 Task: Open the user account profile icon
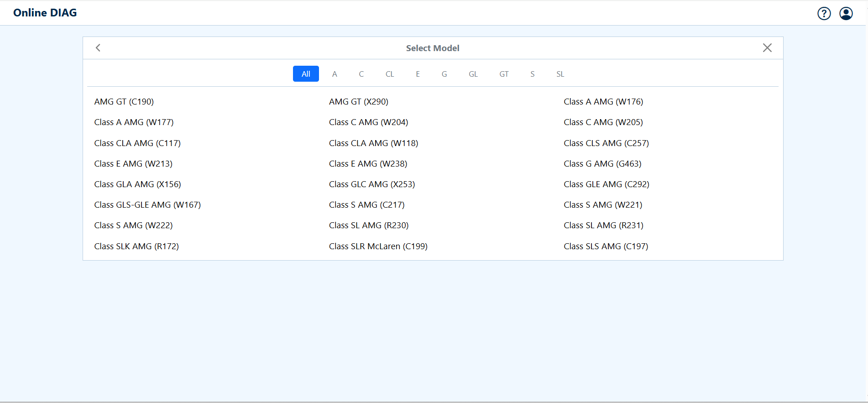coord(846,14)
